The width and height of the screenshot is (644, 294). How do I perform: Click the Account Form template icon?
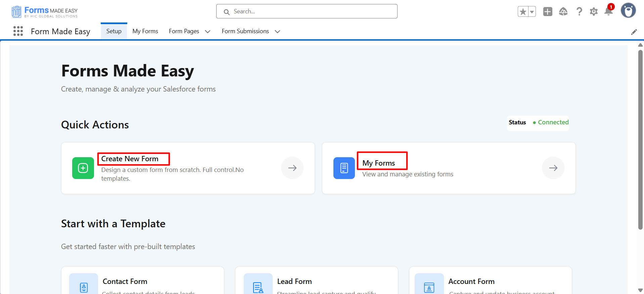(x=429, y=284)
